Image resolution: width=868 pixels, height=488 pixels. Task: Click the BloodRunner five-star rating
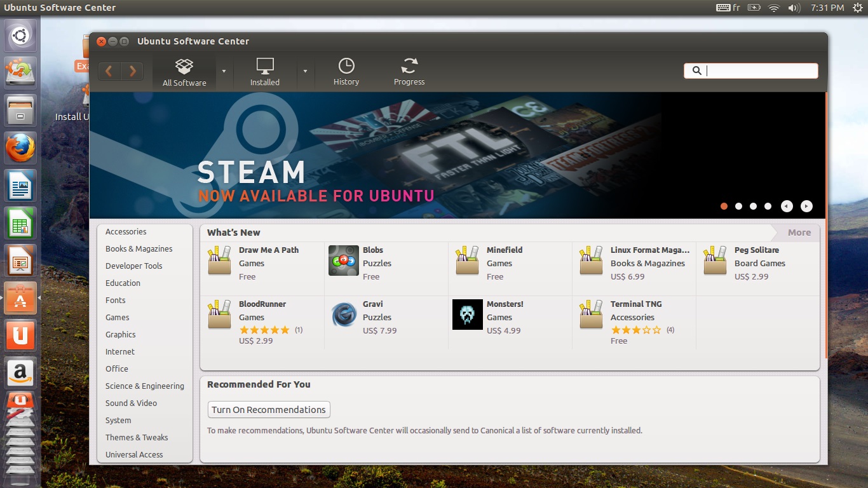264,330
